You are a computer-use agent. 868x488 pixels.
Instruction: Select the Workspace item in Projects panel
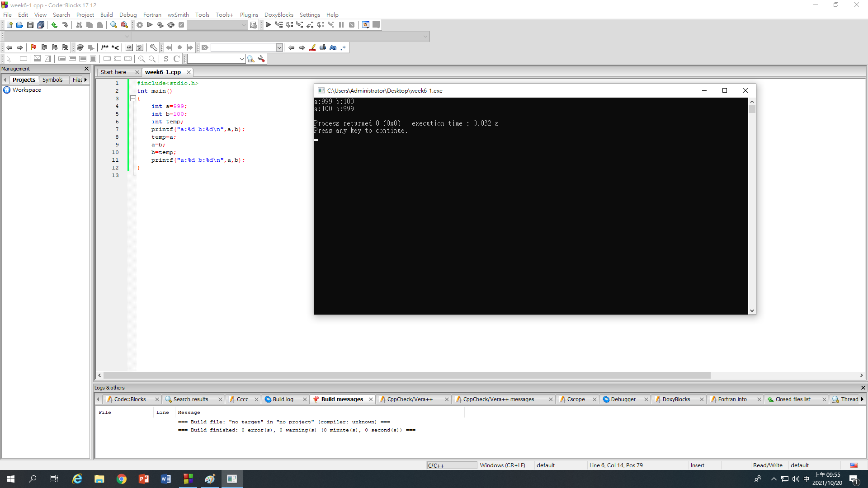tap(26, 89)
